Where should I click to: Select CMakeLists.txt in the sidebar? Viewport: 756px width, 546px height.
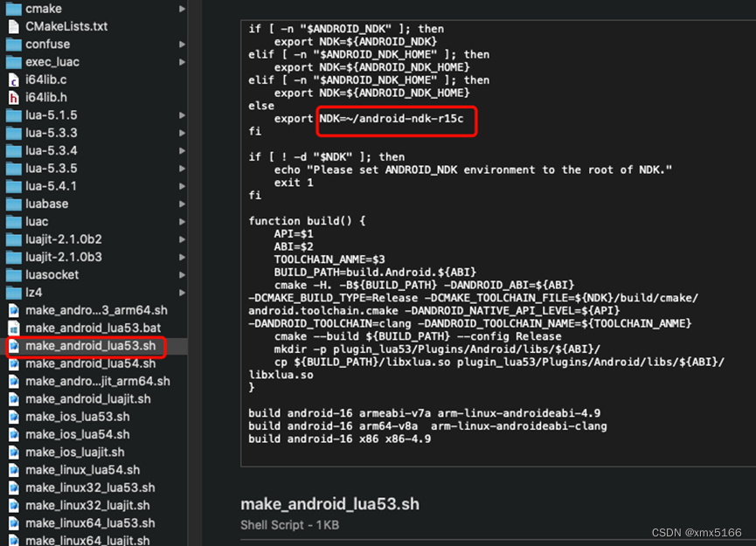(66, 26)
